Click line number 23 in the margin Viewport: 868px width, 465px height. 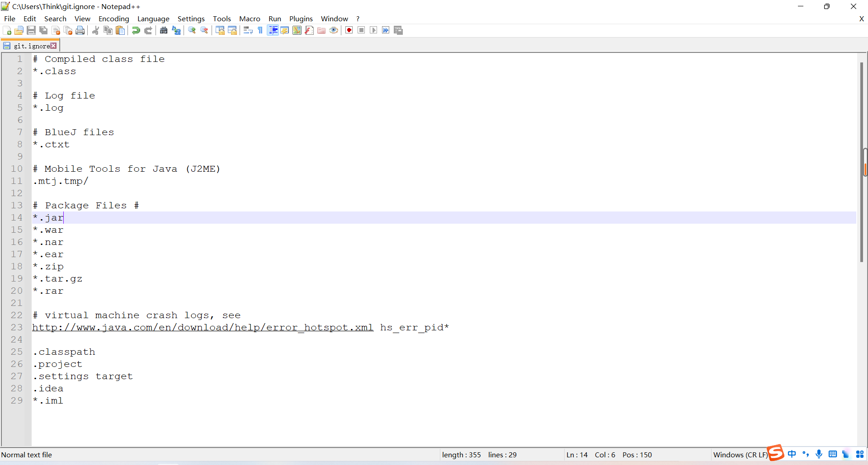(17, 328)
